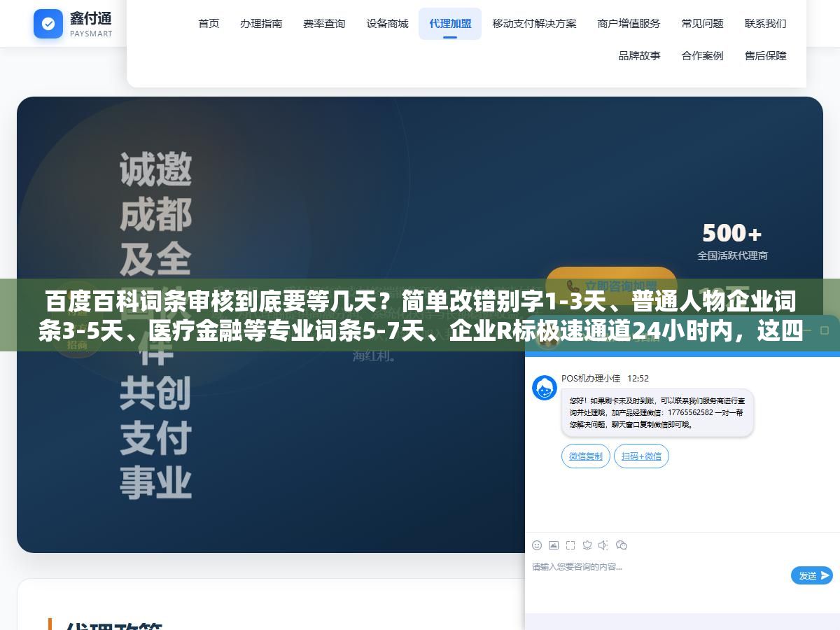The width and height of the screenshot is (840, 630).
Task: Click the POS机办理小佳 agent name
Action: 591,378
